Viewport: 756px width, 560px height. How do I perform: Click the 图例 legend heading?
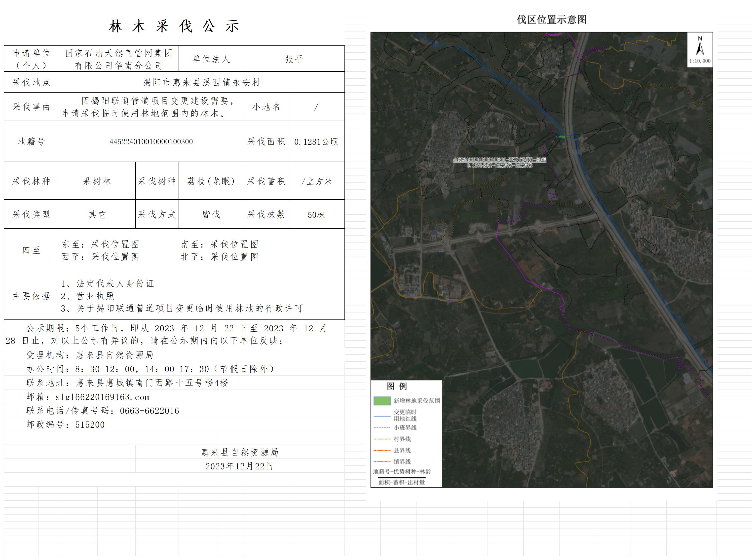click(x=396, y=386)
